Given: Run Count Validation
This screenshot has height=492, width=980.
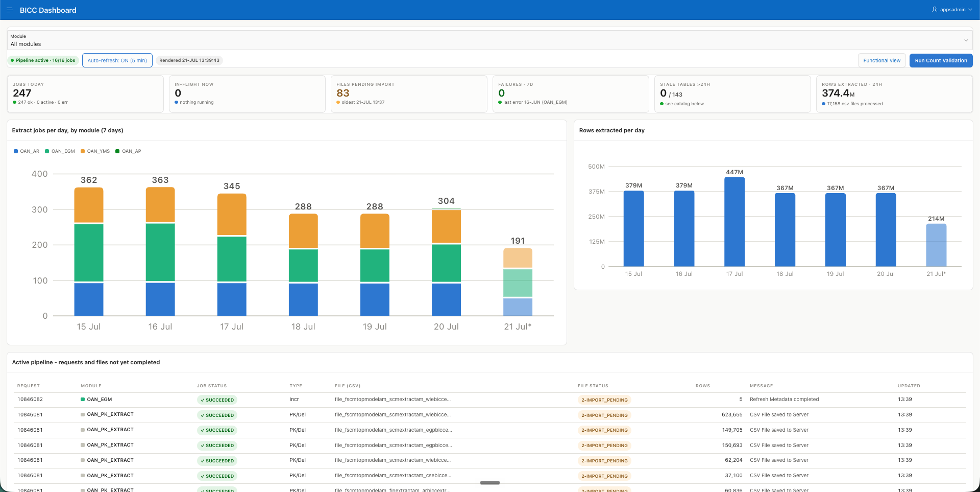Looking at the screenshot, I should coord(941,60).
